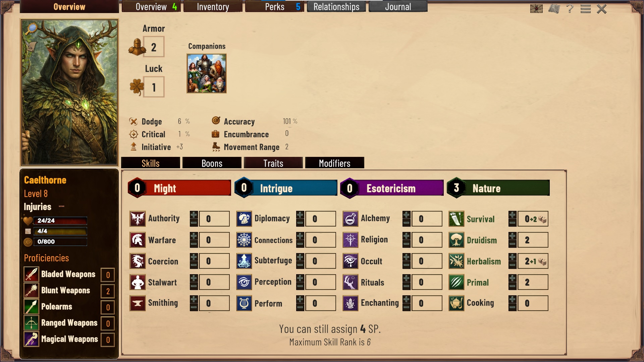Click the Nature category header
Viewport: 644px width, 362px height.
pos(498,188)
